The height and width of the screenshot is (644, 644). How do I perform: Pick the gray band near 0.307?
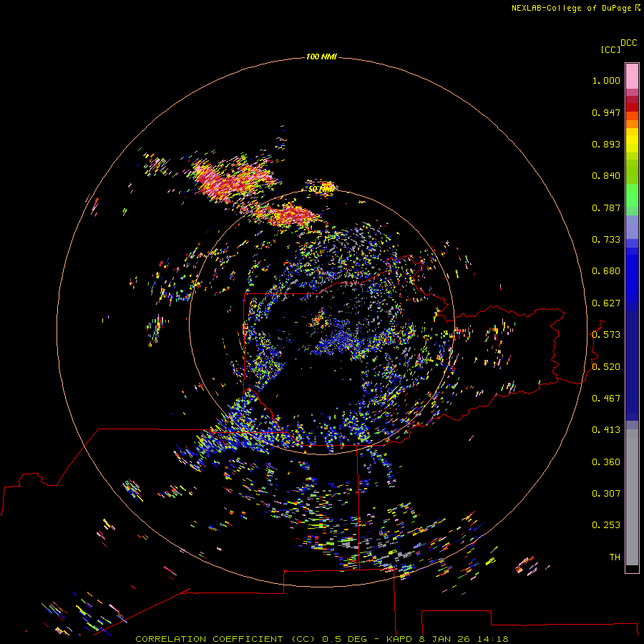point(632,493)
